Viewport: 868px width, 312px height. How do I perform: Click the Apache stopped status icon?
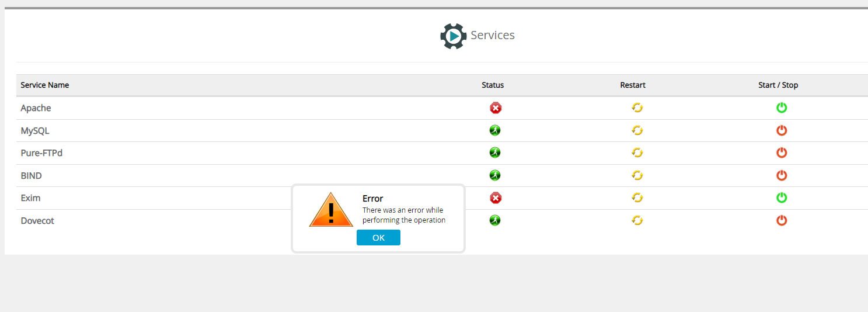[x=496, y=108]
